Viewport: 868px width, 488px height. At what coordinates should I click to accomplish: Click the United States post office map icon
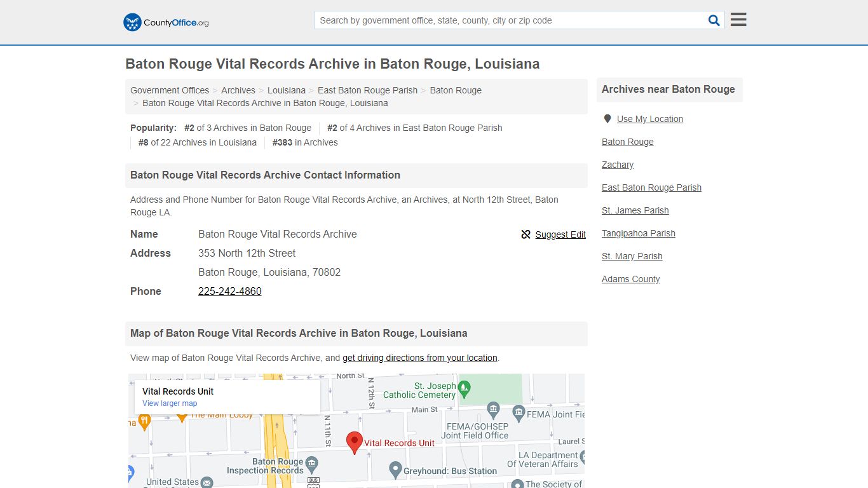[207, 483]
